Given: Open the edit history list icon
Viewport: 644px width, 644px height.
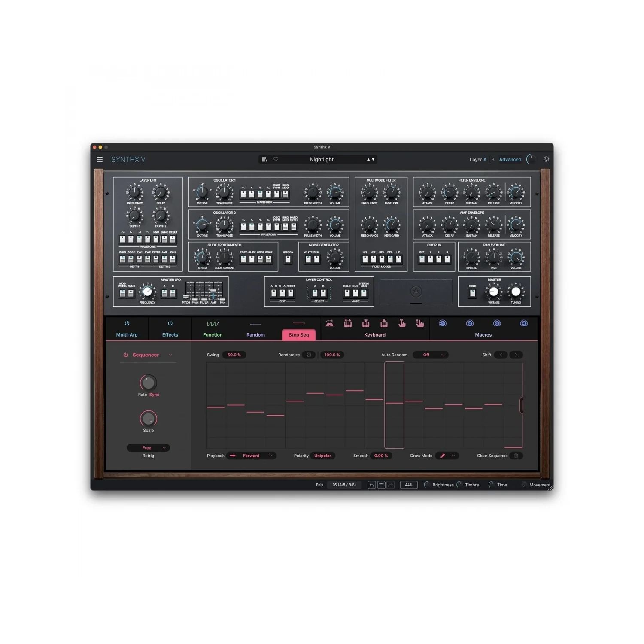Looking at the screenshot, I should tap(381, 485).
